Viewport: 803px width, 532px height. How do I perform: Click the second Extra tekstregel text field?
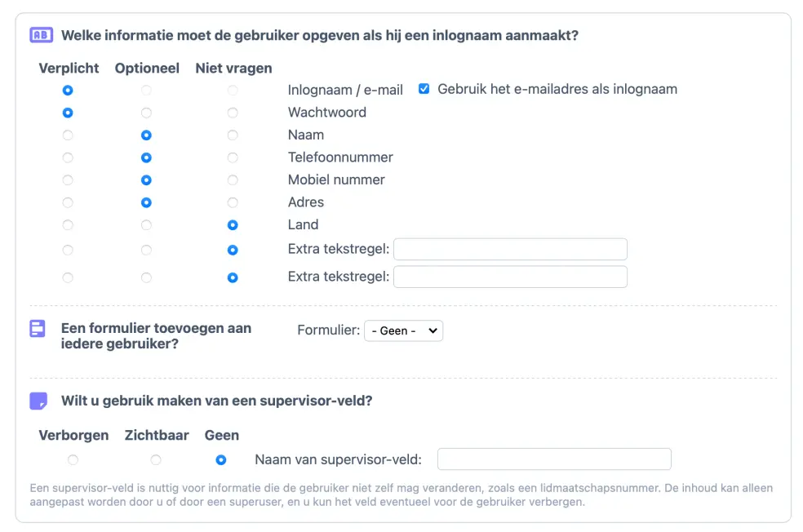click(x=510, y=277)
